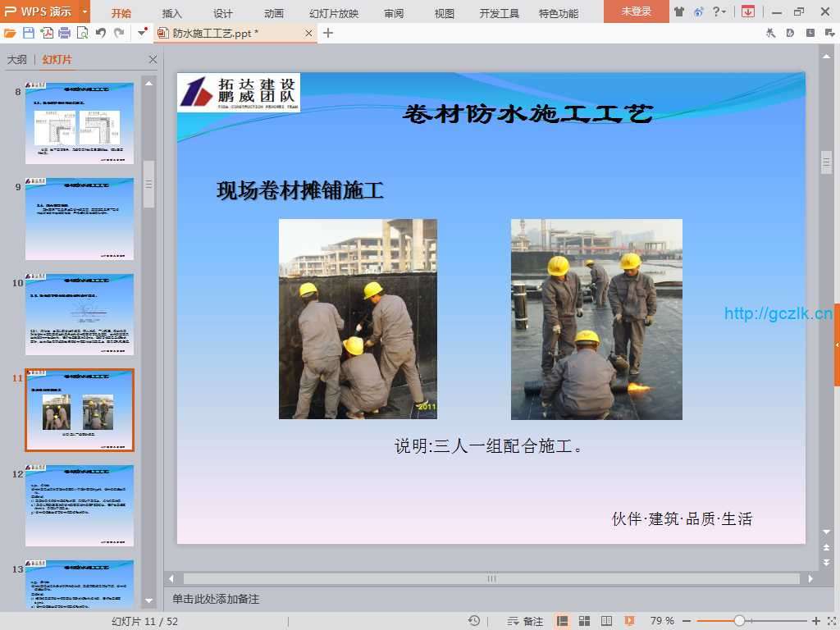Export to PDF using the toolbar icon
This screenshot has width=840, height=630.
tap(47, 33)
